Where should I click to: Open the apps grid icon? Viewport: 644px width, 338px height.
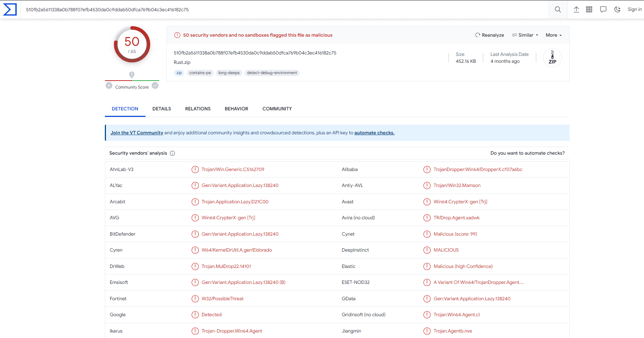click(589, 9)
